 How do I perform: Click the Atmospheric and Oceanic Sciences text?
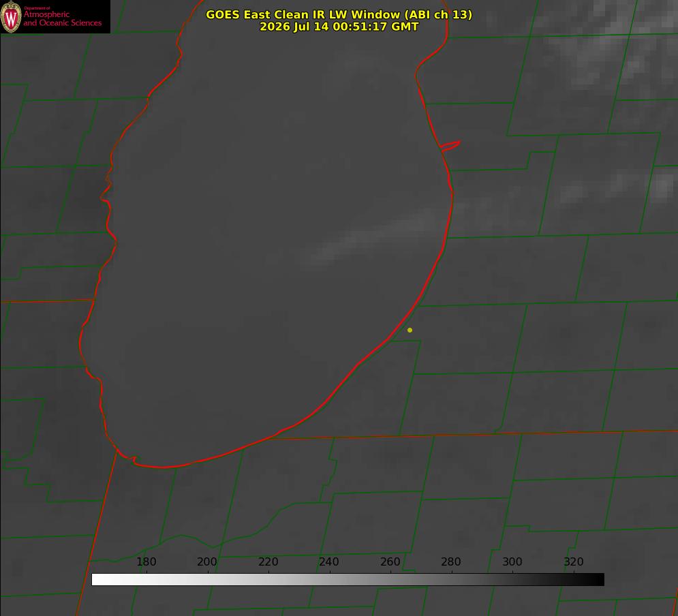[62, 18]
